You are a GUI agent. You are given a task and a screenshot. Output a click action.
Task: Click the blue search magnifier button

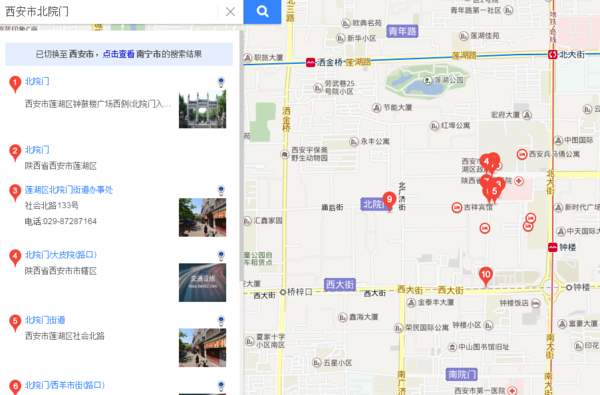coord(262,11)
